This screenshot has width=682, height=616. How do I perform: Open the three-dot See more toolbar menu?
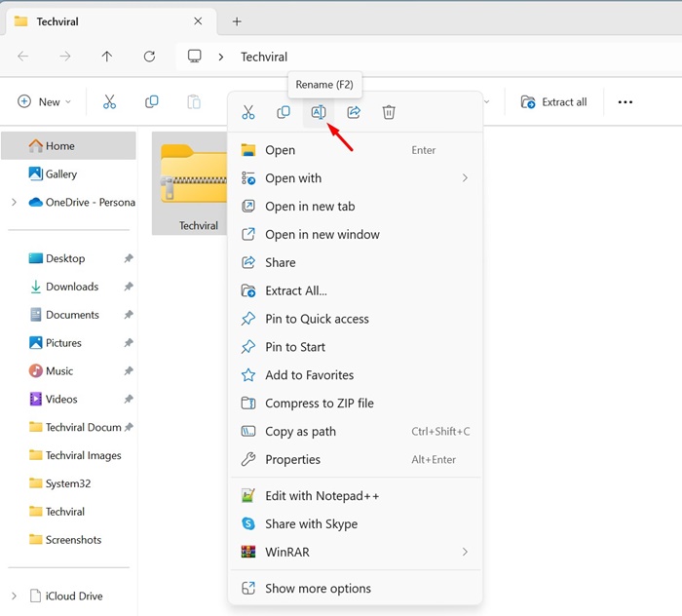tap(625, 102)
